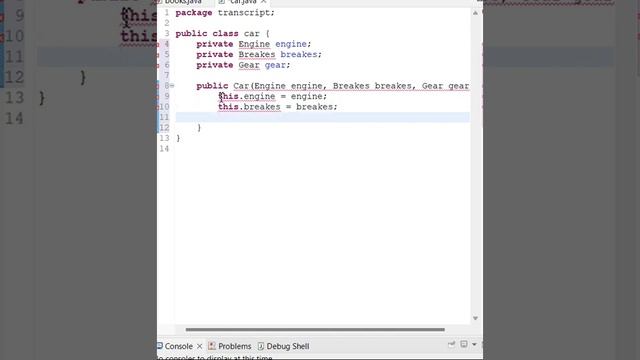Screen dimensions: 640x360
Task: Click the error marker on line 4
Action: (158, 44)
